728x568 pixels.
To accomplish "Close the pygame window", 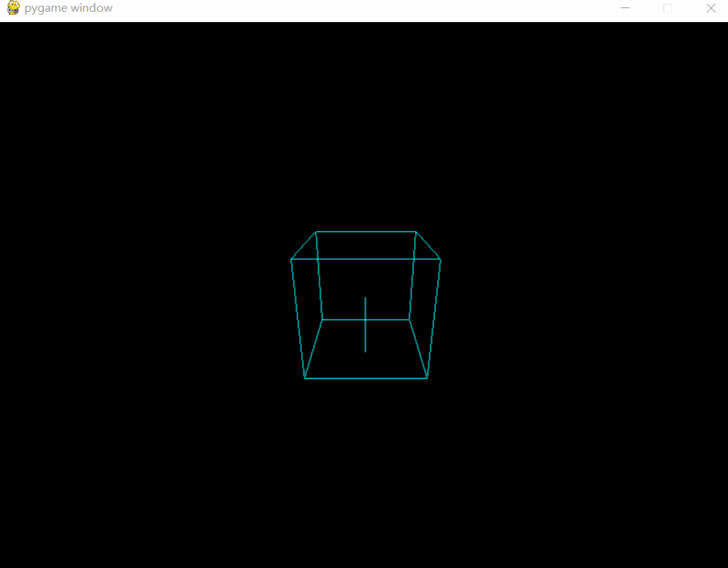I will [x=711, y=8].
